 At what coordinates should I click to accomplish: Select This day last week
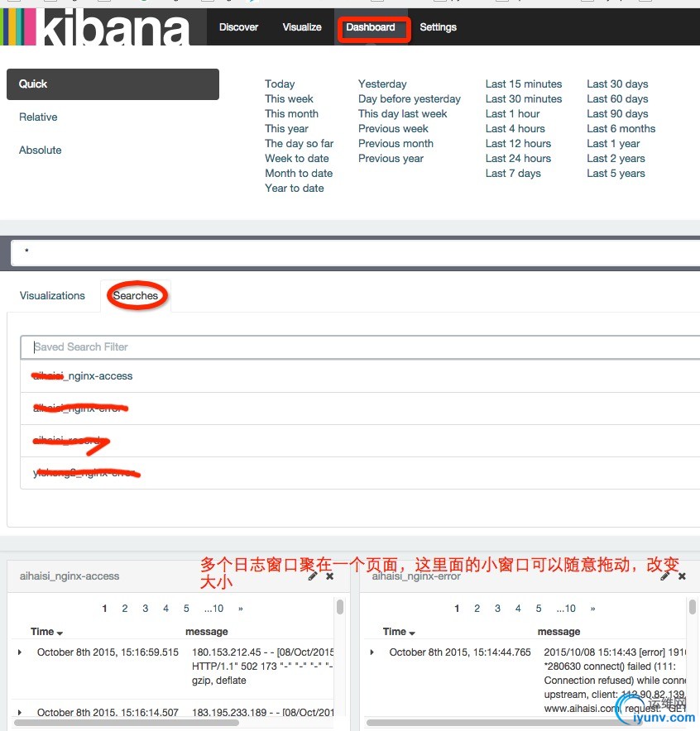[x=402, y=114]
